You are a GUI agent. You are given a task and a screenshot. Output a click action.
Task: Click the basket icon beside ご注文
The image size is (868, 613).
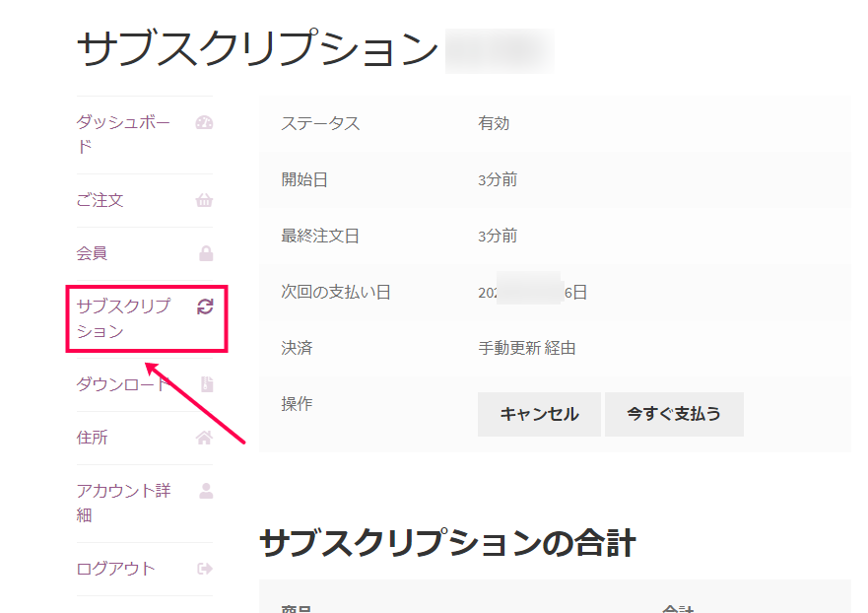204,200
